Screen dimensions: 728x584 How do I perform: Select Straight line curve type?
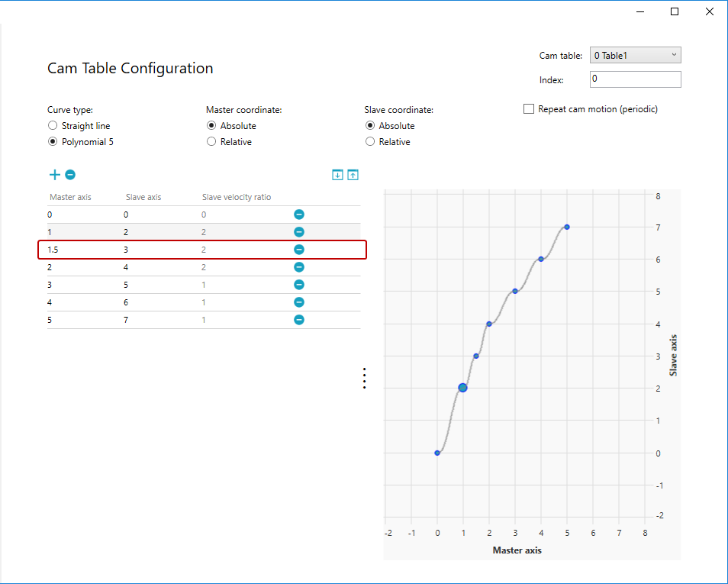(x=53, y=126)
